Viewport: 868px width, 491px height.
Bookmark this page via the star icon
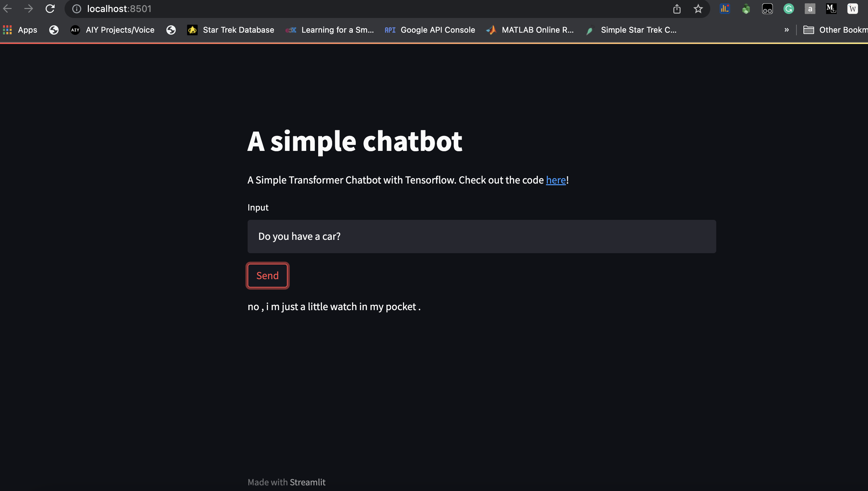point(698,9)
